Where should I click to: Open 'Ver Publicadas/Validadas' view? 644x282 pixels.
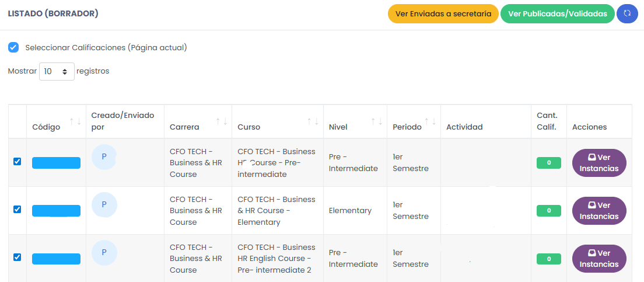(x=557, y=13)
